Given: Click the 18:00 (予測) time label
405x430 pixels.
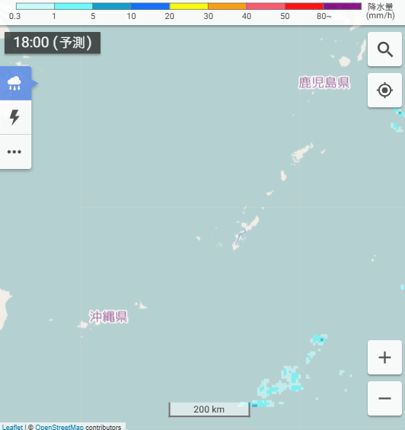Looking at the screenshot, I should click(52, 43).
